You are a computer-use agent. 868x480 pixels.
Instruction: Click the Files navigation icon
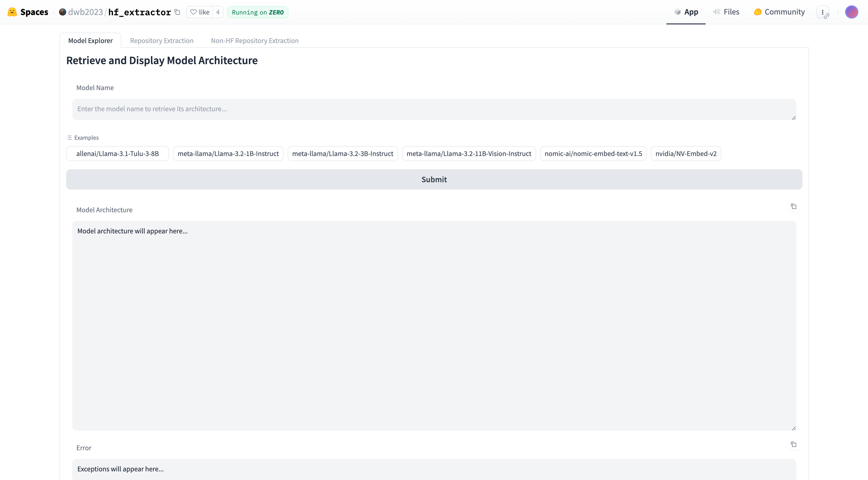716,12
